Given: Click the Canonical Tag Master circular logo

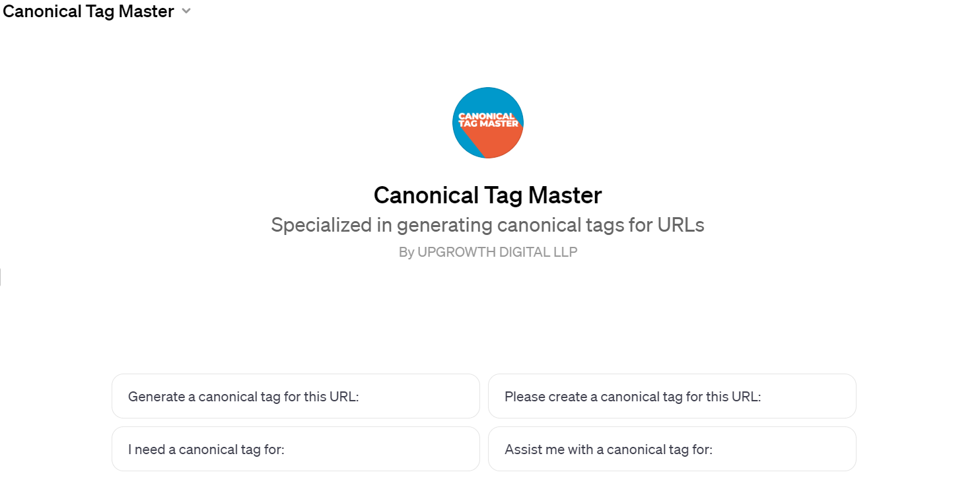Looking at the screenshot, I should [488, 123].
